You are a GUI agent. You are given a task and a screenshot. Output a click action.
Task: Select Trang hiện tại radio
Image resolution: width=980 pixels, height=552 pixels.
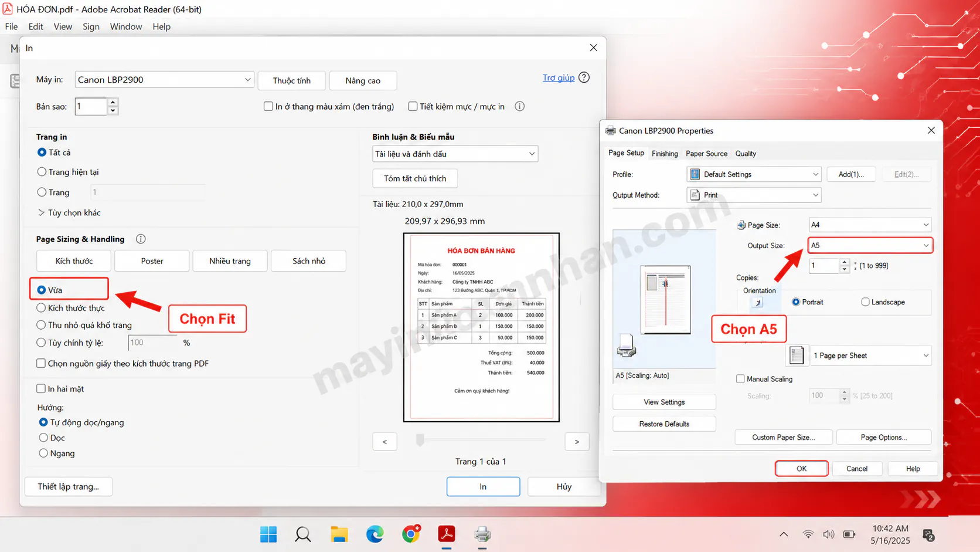tap(42, 172)
